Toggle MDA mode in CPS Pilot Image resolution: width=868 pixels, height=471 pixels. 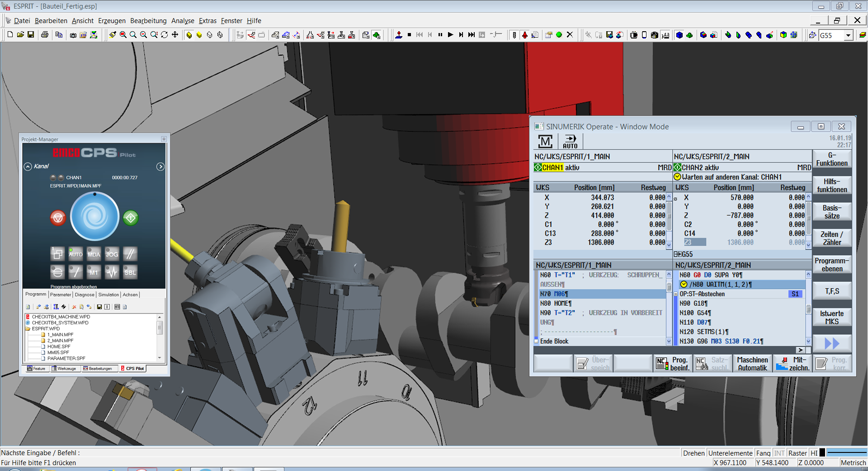point(94,254)
